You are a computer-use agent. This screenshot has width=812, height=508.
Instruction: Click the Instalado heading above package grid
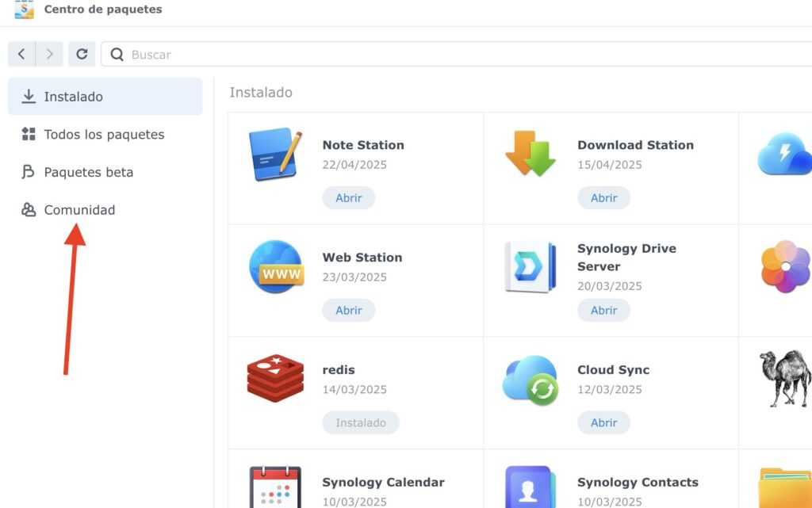coord(261,92)
